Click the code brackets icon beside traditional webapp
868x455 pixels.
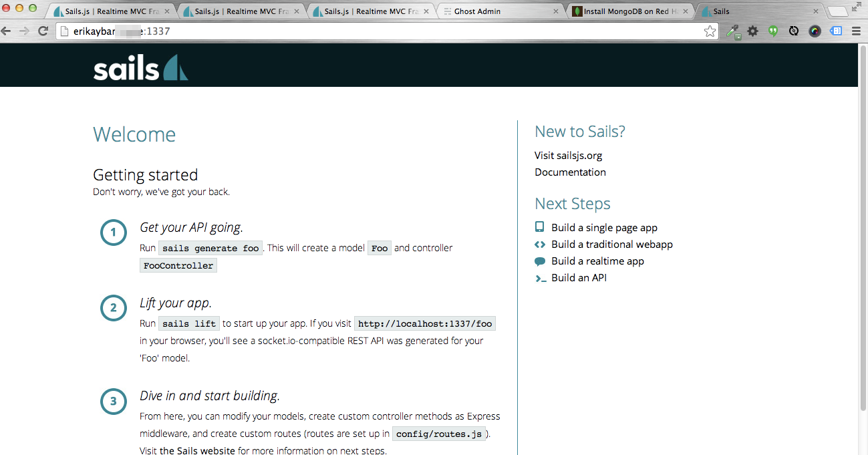540,245
